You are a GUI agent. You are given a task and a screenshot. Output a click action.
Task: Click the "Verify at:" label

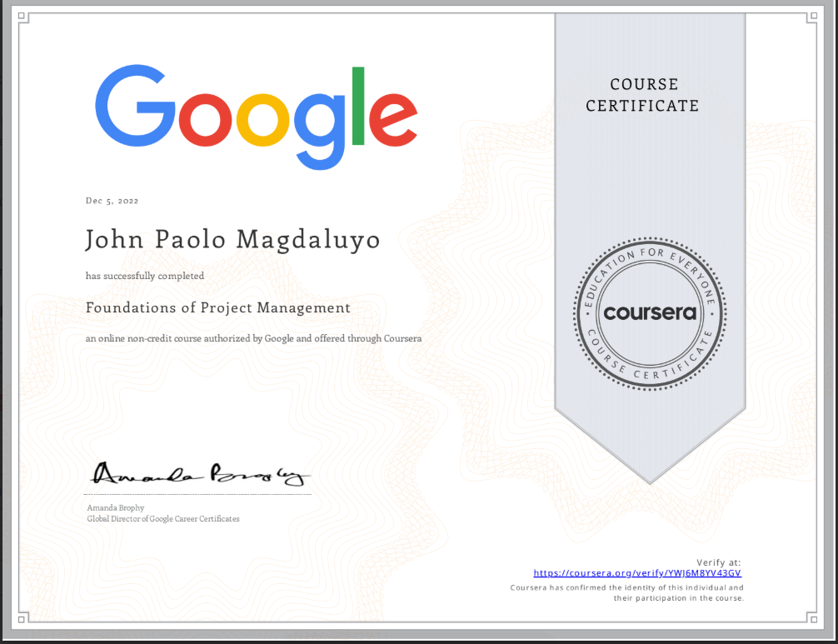(718, 562)
